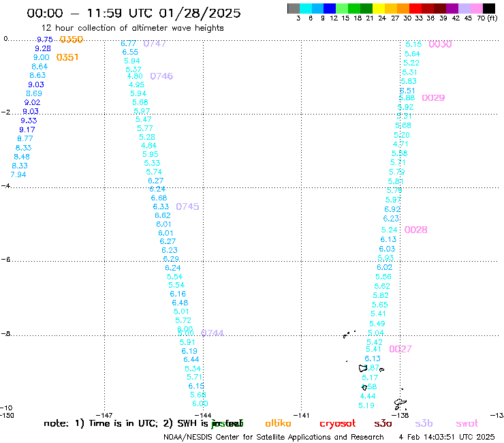
Task: Click the latitude axis label '-10'
Action: [7, 408]
